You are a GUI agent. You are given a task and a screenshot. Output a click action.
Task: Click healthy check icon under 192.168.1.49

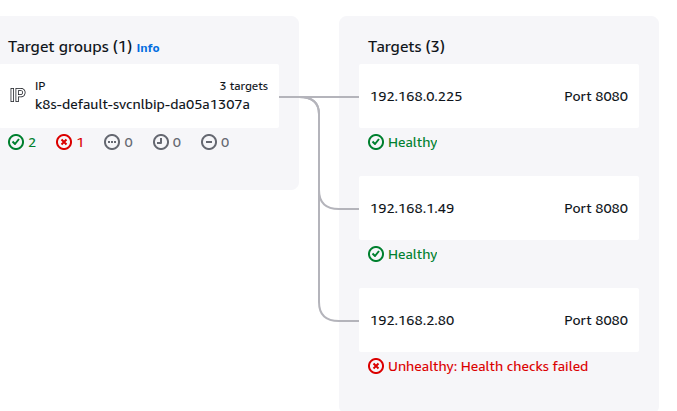pyautogui.click(x=376, y=254)
